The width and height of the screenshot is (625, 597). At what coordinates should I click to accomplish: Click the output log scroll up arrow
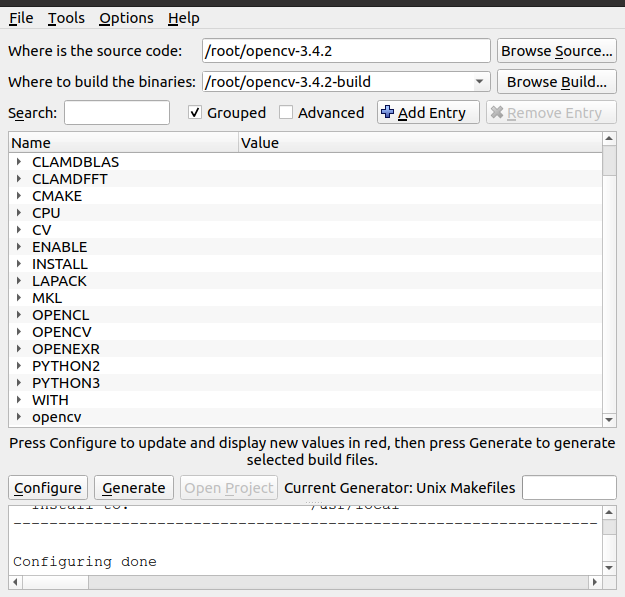pyautogui.click(x=609, y=512)
